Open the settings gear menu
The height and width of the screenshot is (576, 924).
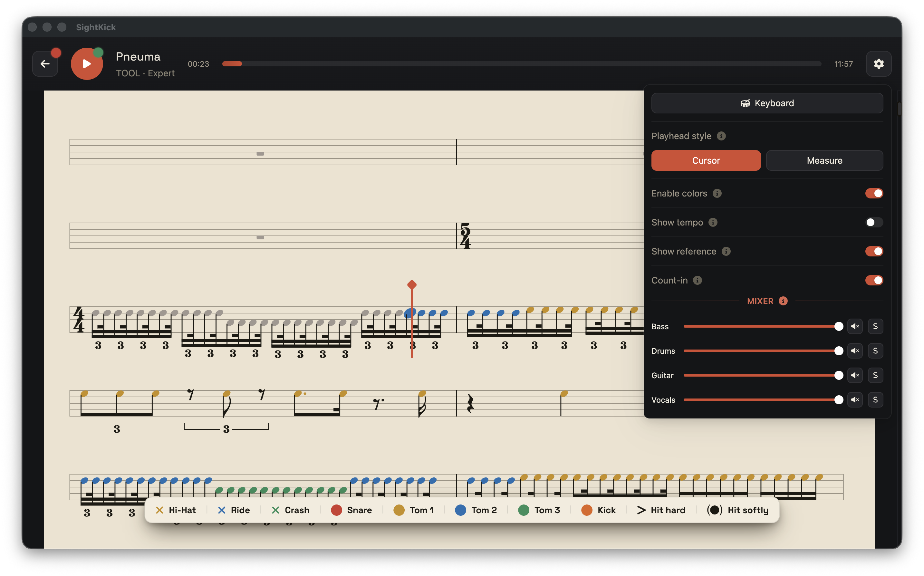tap(878, 63)
